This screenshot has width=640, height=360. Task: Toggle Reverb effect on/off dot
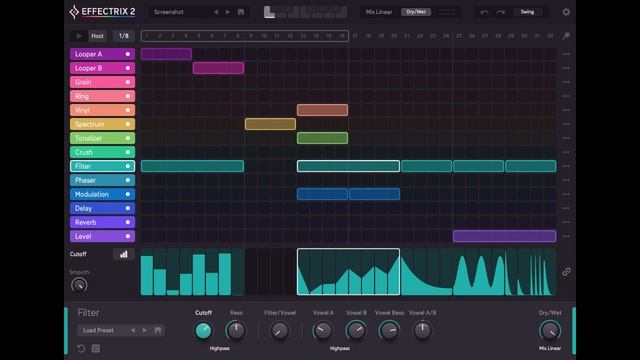pyautogui.click(x=128, y=222)
